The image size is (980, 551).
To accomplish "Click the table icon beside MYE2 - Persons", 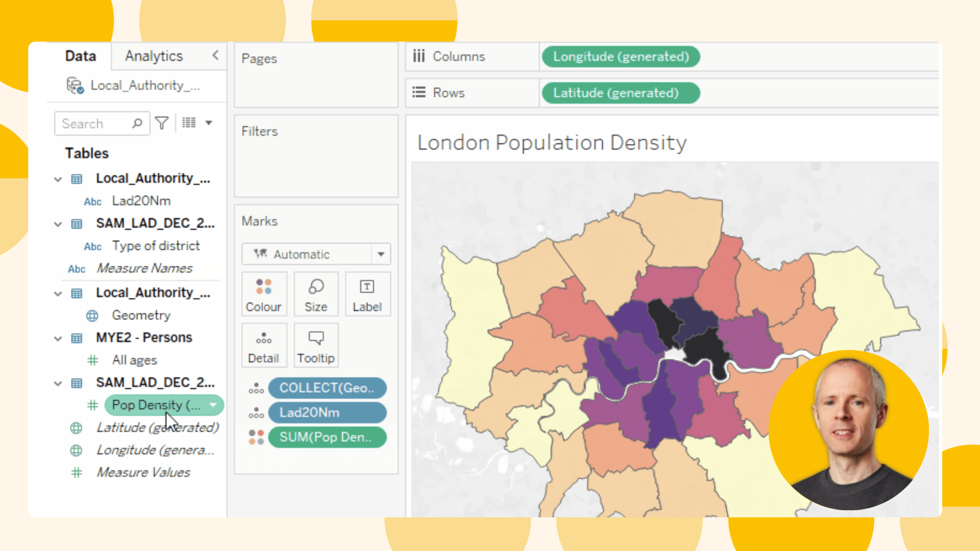I will [77, 338].
